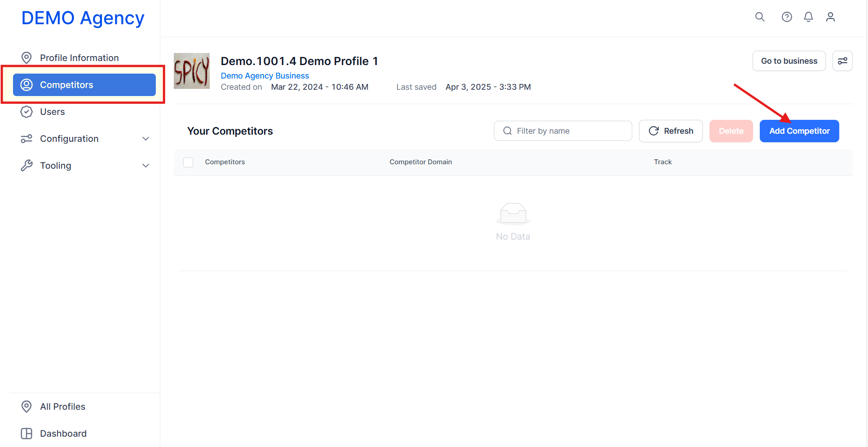Click the Competitors column header

click(x=225, y=162)
